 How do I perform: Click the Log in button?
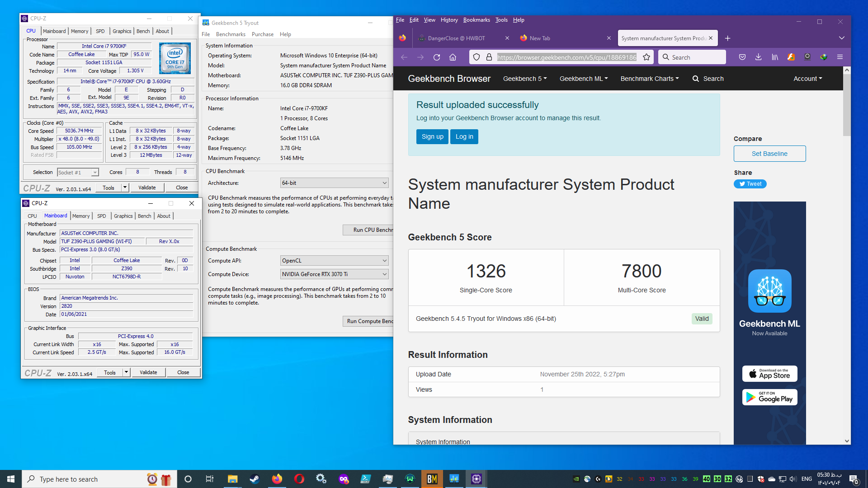coord(464,136)
